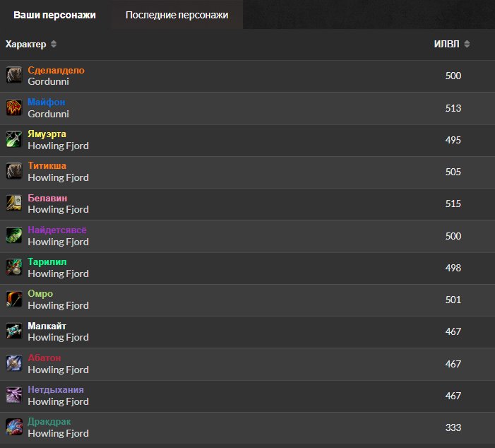Click the ИЛВЛ column header label
The width and height of the screenshot is (495, 448).
click(446, 45)
